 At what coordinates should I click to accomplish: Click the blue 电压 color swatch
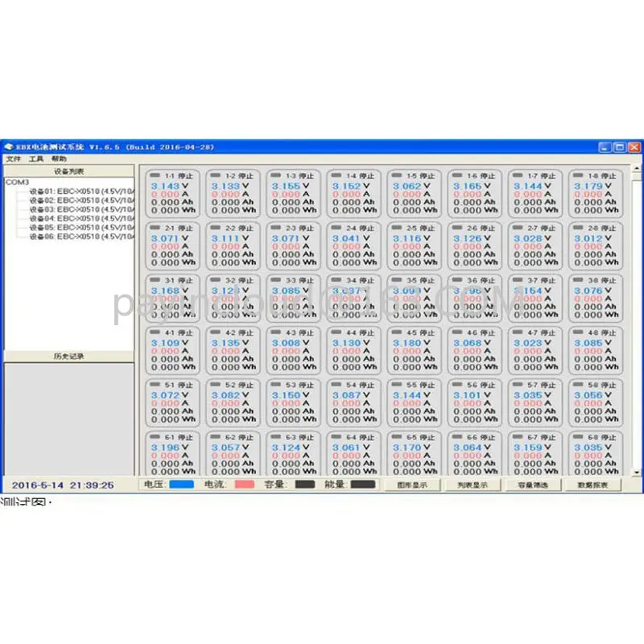(182, 485)
